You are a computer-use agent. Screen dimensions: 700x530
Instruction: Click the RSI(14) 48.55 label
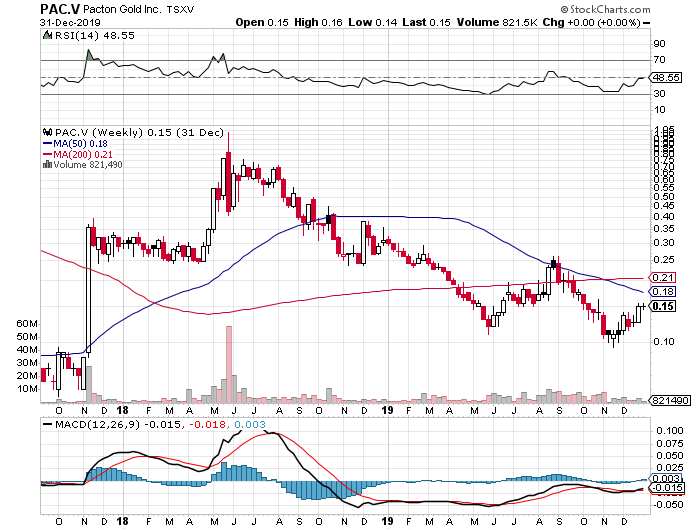[x=94, y=35]
